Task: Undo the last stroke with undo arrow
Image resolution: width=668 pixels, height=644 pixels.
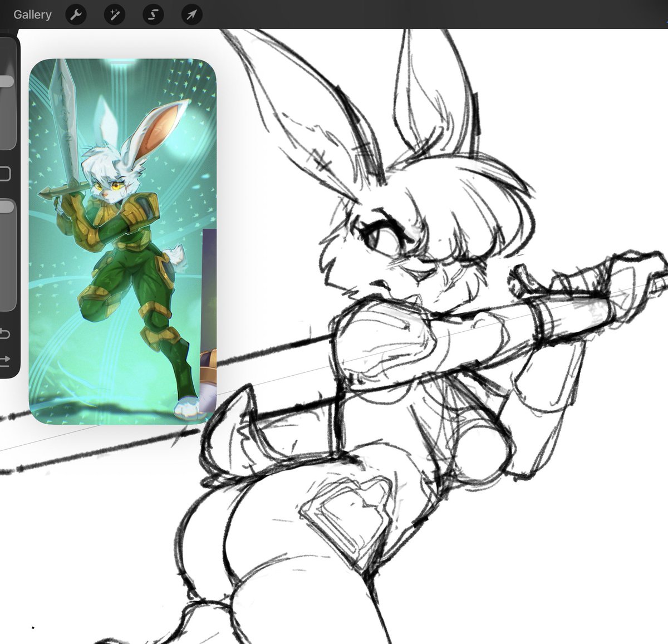Action: pyautogui.click(x=4, y=333)
